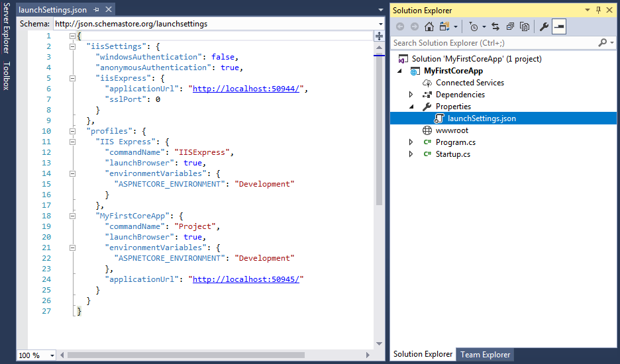Toggle auto hide pin on Solution Explorer

[x=598, y=10]
